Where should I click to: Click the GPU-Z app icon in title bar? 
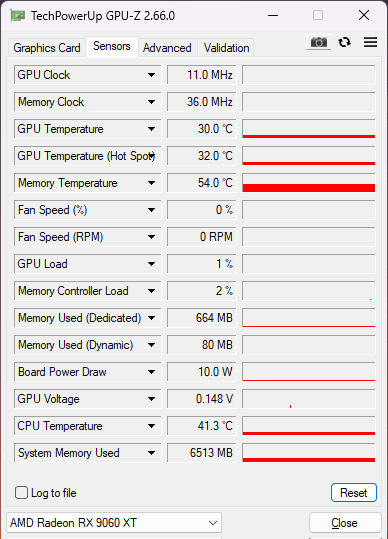18,15
